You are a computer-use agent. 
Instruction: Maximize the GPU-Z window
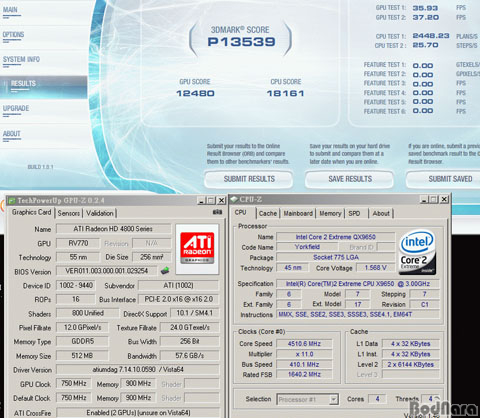click(211, 200)
